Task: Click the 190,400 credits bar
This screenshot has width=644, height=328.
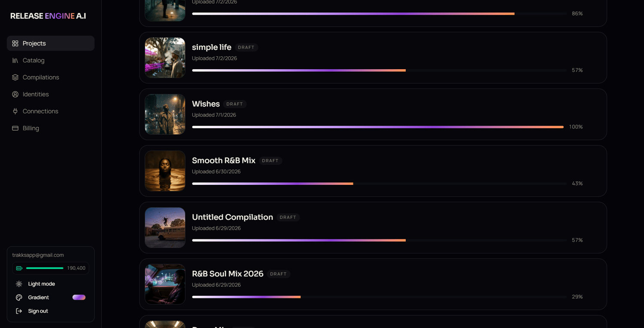Action: [x=45, y=268]
